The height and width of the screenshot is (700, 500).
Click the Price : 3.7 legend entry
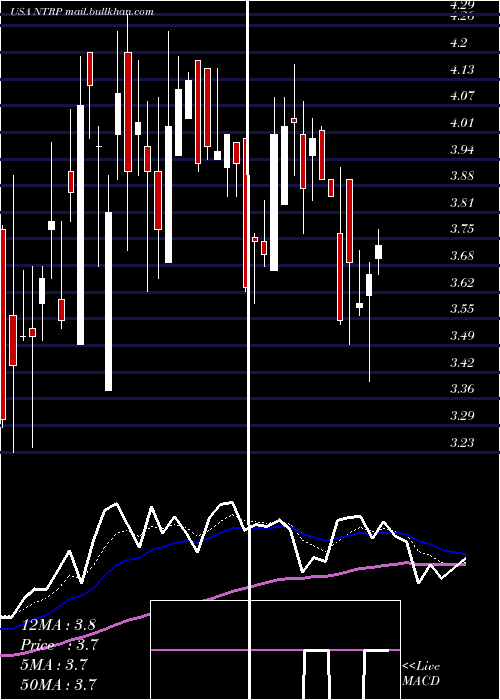(x=59, y=645)
